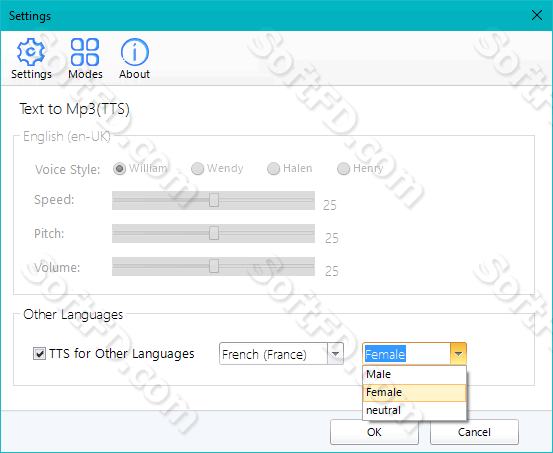The image size is (553, 453).
Task: Select the William voice style
Action: (120, 169)
